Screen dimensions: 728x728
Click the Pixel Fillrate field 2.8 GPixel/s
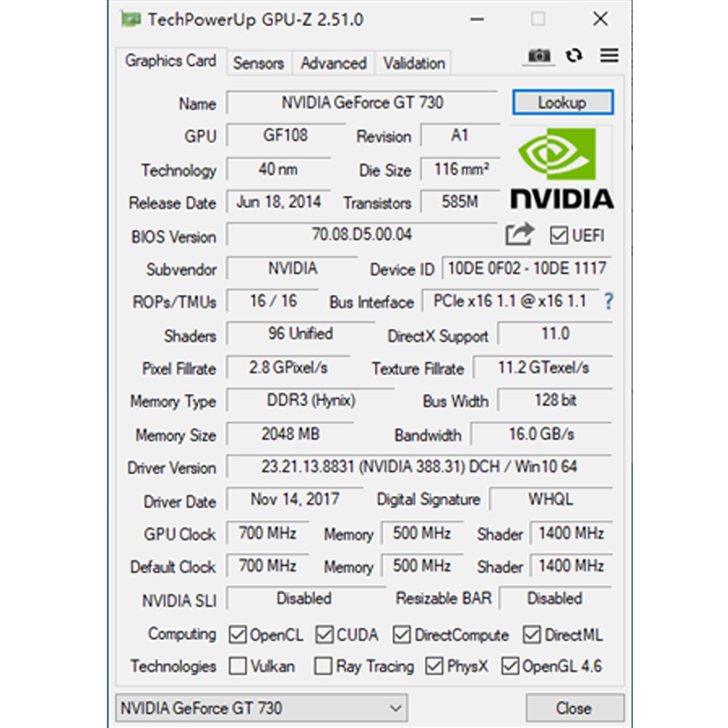(288, 368)
